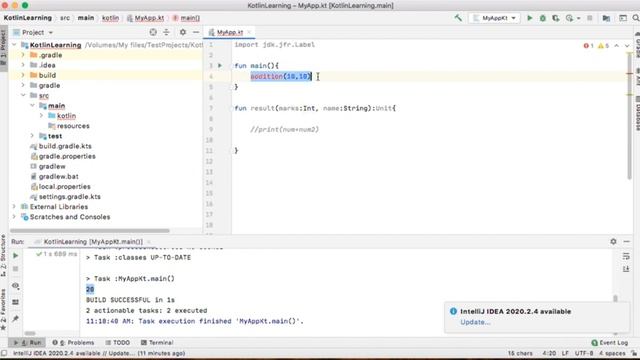
Task: Select local.properties file
Action: pyautogui.click(x=60, y=187)
